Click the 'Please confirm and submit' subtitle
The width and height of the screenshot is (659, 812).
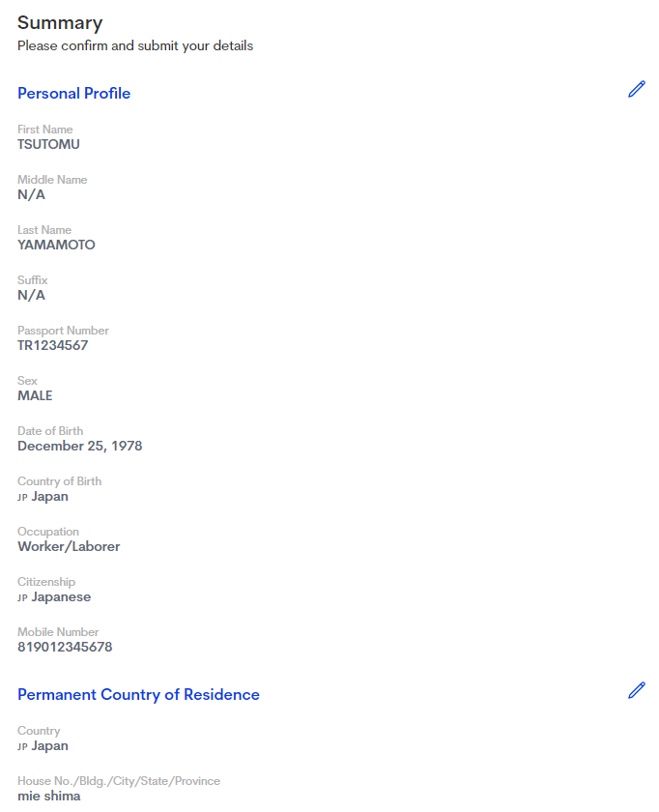pyautogui.click(x=135, y=46)
